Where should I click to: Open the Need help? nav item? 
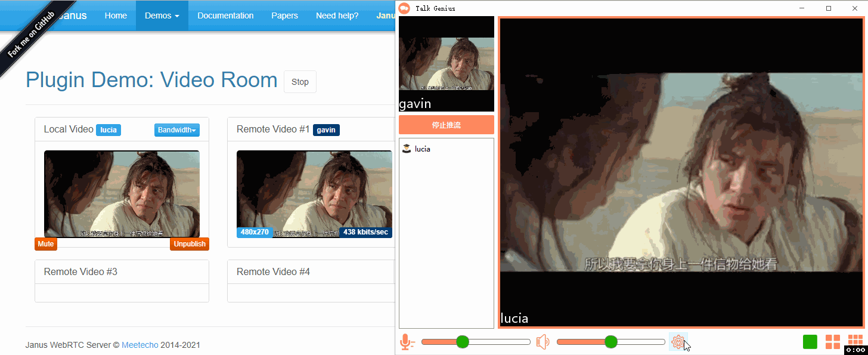[337, 16]
